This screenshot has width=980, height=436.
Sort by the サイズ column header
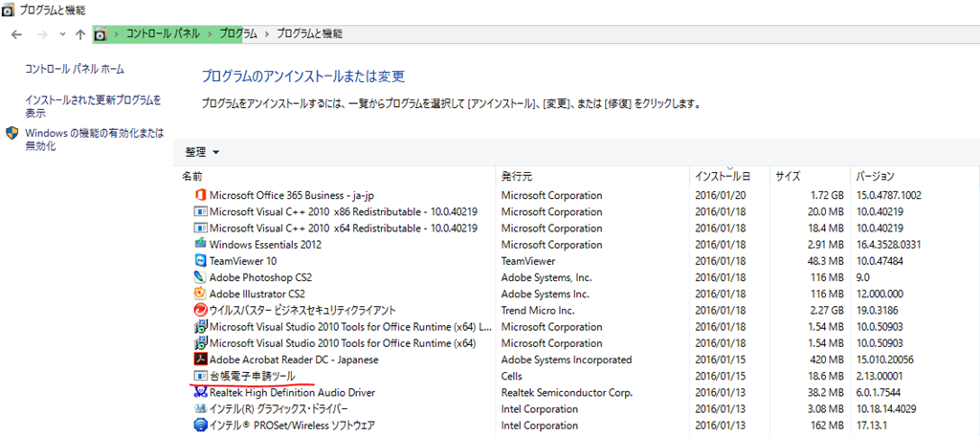[x=788, y=176]
